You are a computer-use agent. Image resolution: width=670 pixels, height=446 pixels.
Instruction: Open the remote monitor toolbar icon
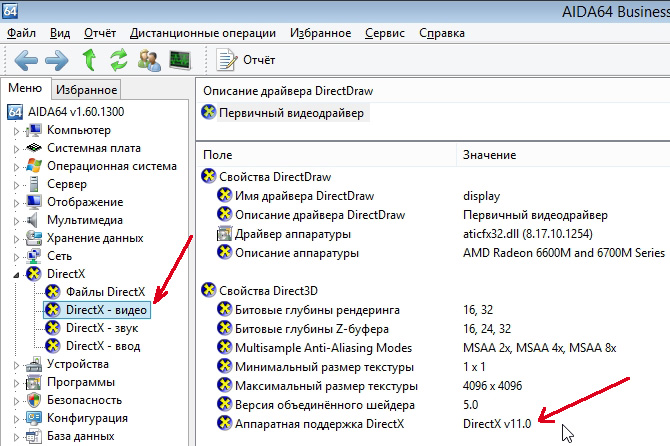181,60
